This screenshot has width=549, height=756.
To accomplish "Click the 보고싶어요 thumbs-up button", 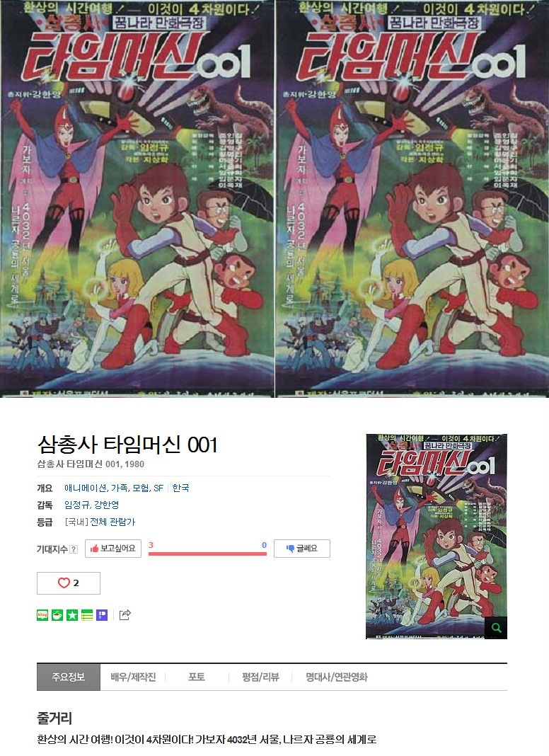I will pyautogui.click(x=113, y=548).
